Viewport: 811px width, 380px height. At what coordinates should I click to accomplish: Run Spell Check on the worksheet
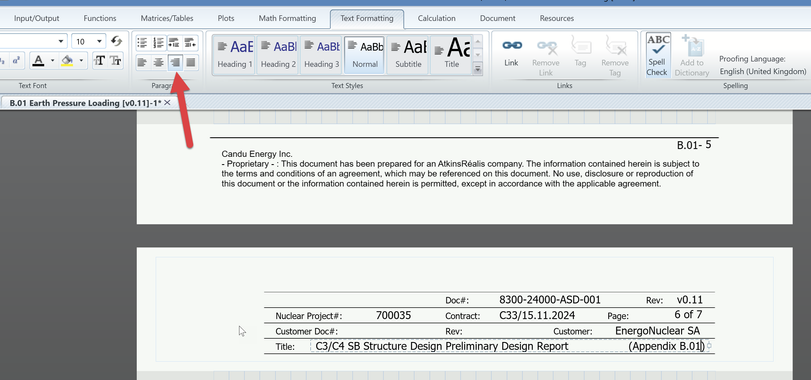point(657,55)
